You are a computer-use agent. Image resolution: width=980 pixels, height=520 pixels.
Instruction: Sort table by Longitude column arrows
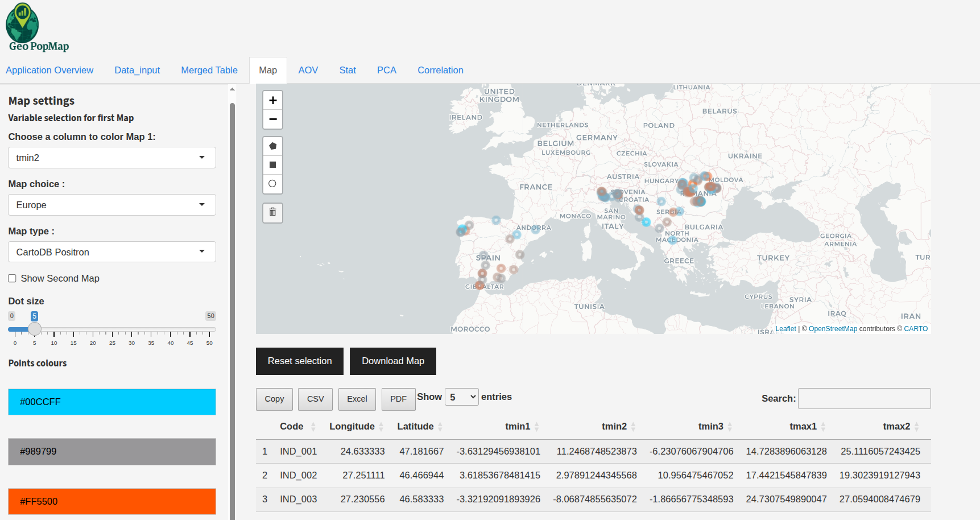pos(381,427)
